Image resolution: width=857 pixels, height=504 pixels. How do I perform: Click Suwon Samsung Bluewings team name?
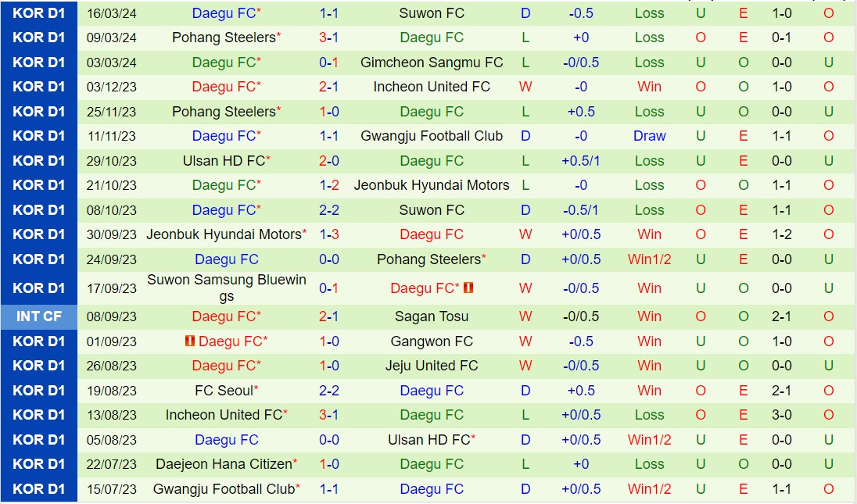(x=227, y=288)
